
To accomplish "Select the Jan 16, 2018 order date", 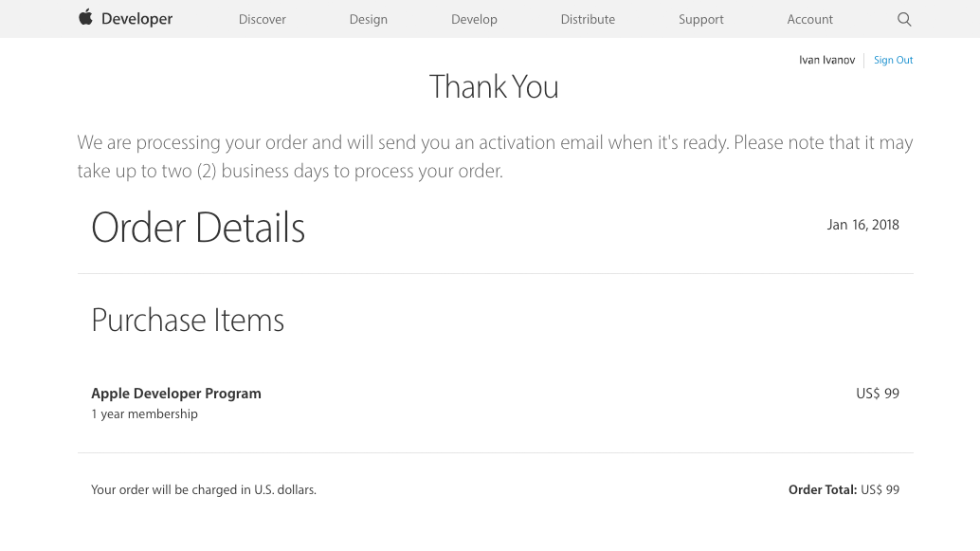I will pyautogui.click(x=862, y=225).
